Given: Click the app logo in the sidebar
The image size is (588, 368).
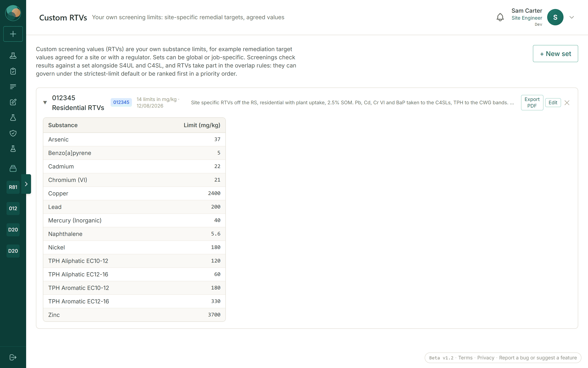Looking at the screenshot, I should (x=13, y=13).
